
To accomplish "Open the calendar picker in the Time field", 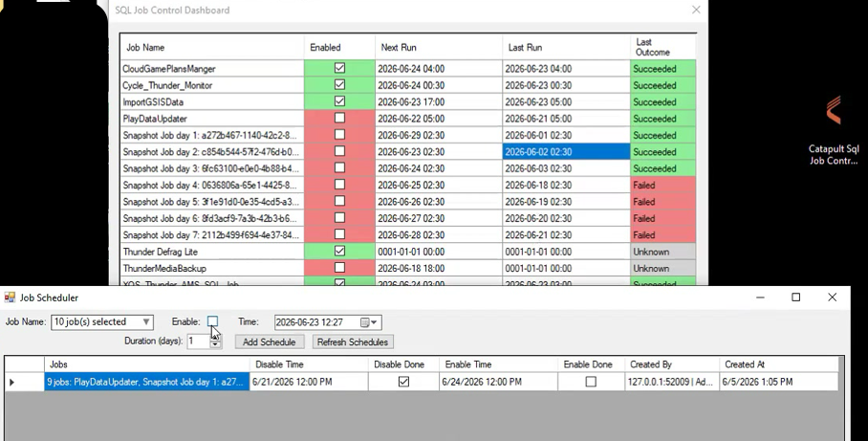I will (x=365, y=322).
